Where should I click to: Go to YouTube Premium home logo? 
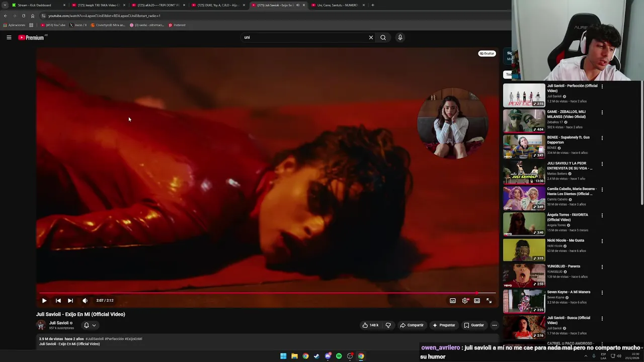tap(31, 37)
